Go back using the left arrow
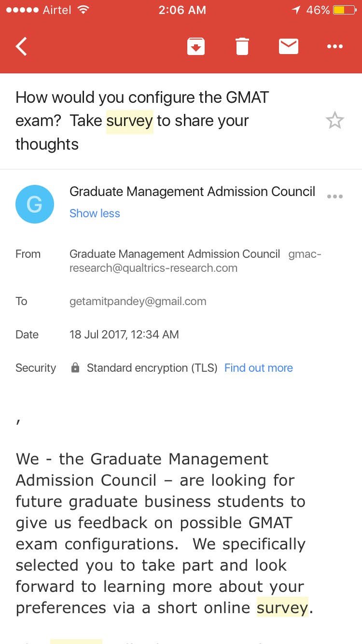 click(22, 47)
